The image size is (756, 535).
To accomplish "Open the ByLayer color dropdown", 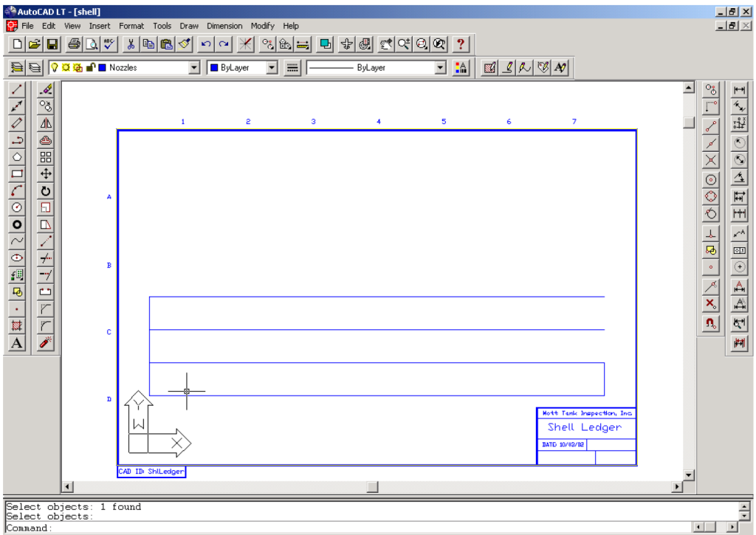I will click(272, 67).
